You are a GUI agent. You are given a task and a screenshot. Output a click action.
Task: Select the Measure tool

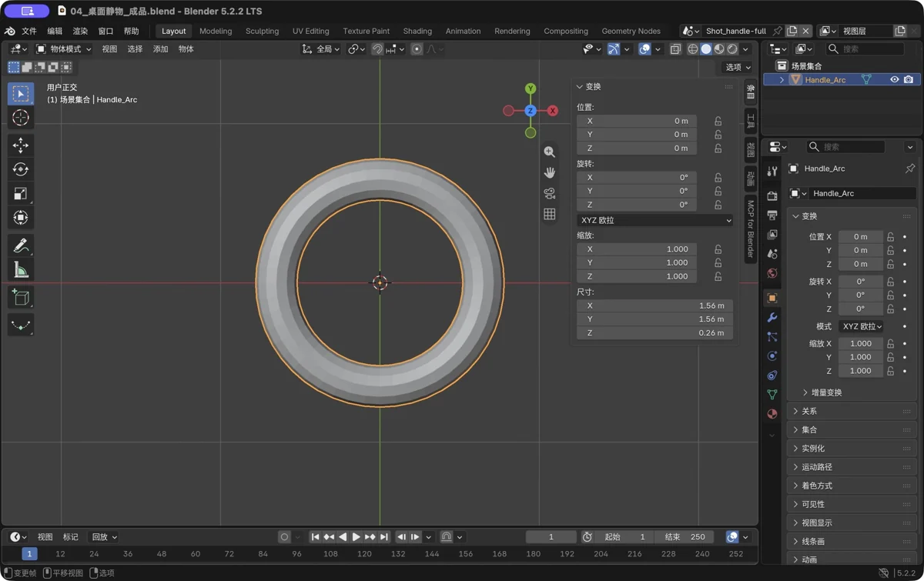click(21, 269)
